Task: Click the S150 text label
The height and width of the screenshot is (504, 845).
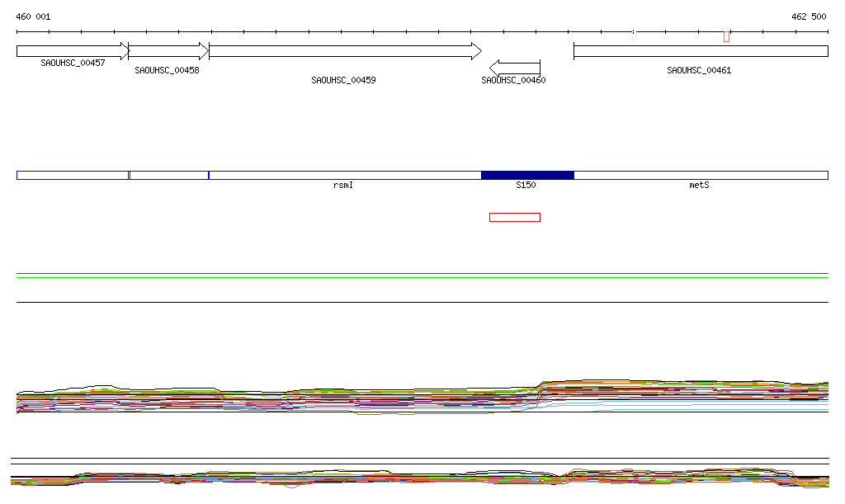Action: [526, 186]
